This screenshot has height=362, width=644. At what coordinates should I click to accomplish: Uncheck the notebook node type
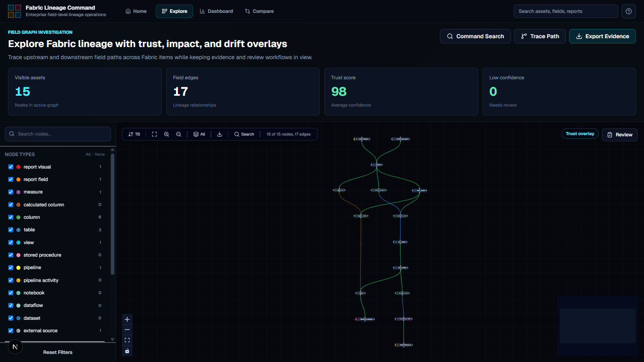pos(11,293)
